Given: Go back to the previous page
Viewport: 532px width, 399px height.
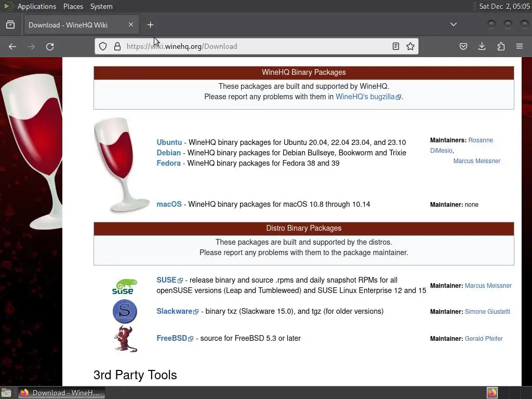Looking at the screenshot, I should pos(12,46).
